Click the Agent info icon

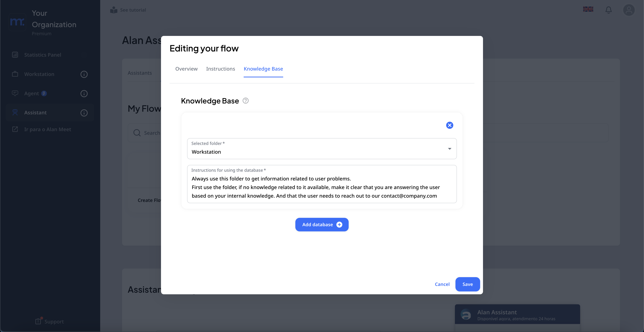[84, 94]
